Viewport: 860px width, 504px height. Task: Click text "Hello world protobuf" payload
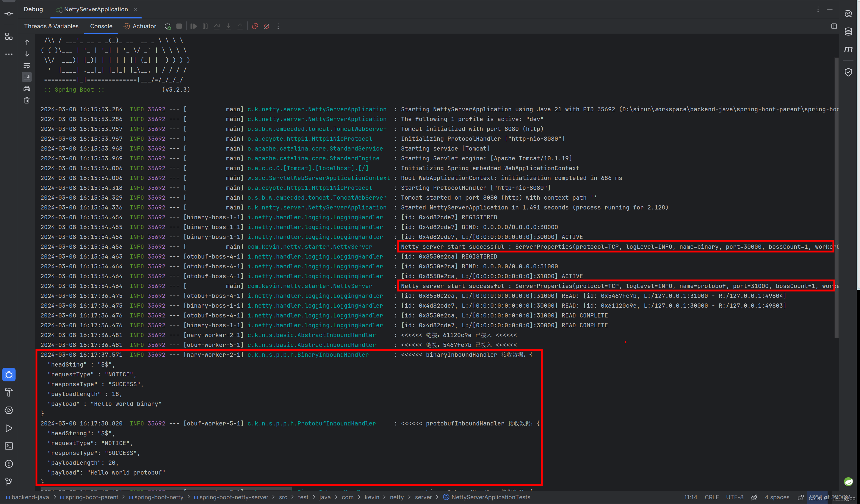(x=126, y=472)
